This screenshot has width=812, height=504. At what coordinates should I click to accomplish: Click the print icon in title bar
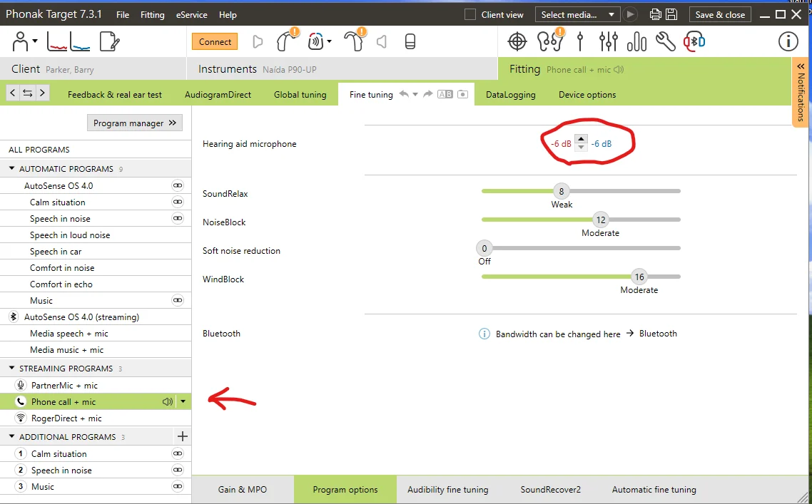(655, 14)
